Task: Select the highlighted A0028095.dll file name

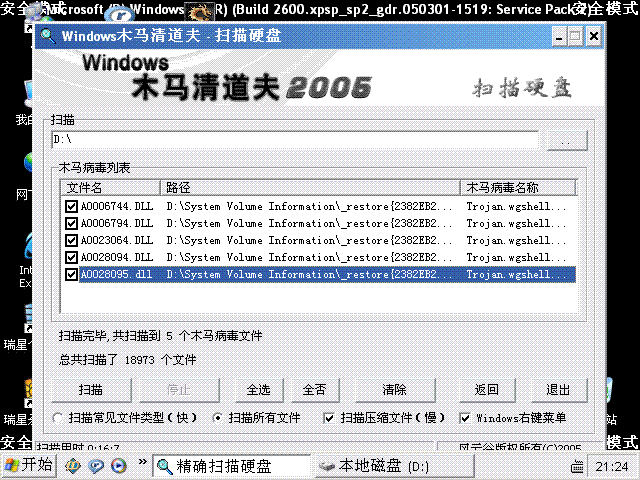Action: point(116,274)
